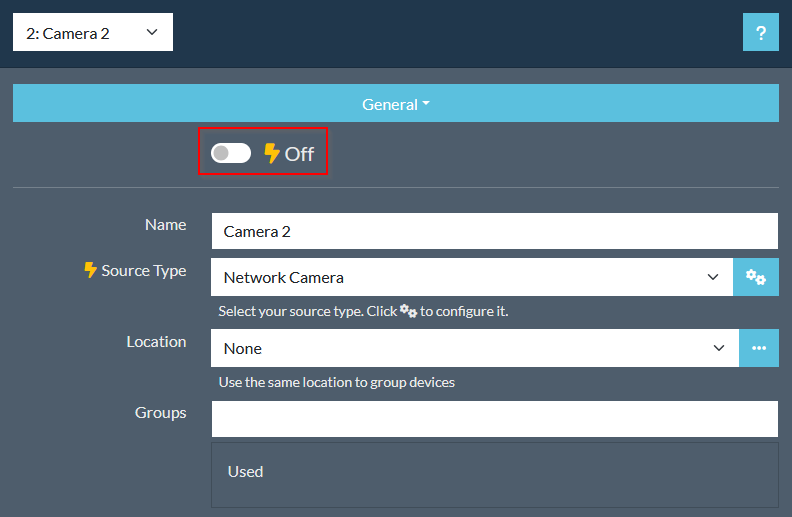Screen dimensions: 792x517
Task: Open the General section menu
Action: tap(390, 104)
